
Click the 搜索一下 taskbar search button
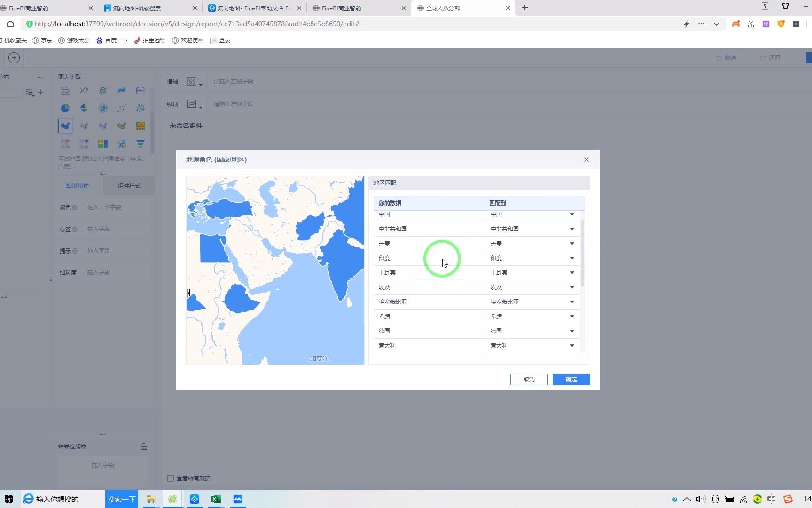coord(121,499)
